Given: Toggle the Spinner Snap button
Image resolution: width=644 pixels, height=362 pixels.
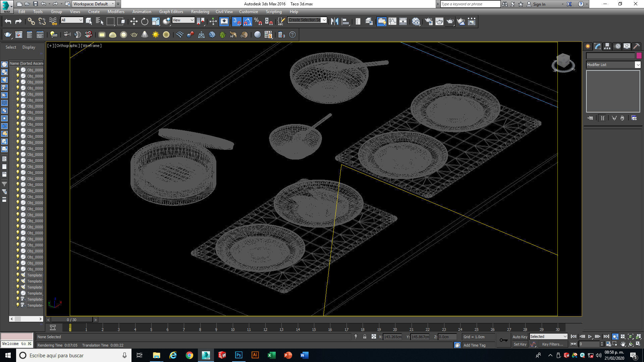Looking at the screenshot, I should pyautogui.click(x=269, y=22).
